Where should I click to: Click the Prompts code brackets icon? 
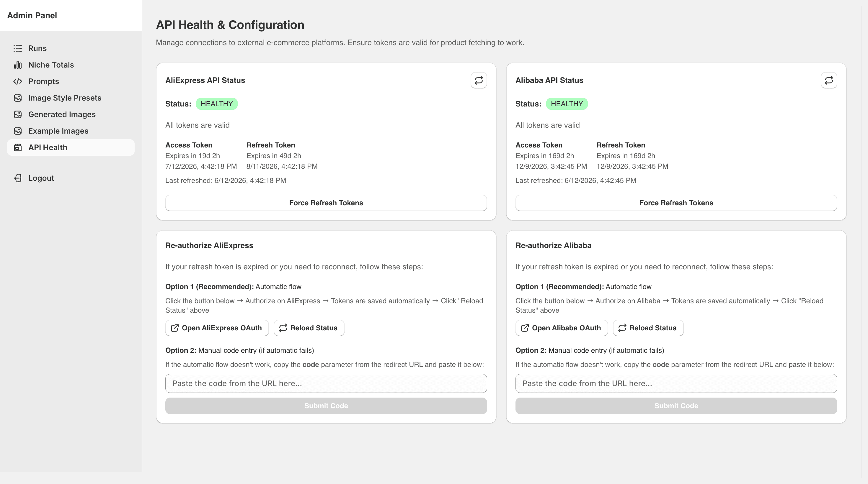point(17,81)
